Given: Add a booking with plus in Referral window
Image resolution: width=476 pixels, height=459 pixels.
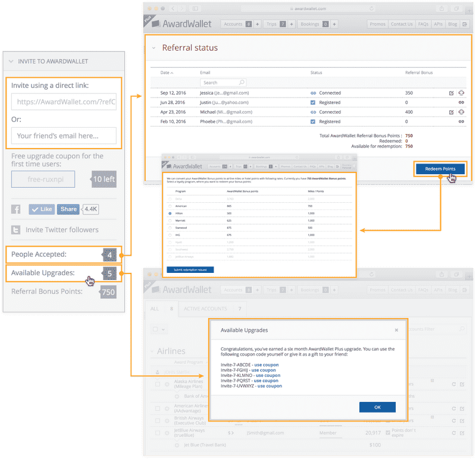Looking at the screenshot, I should (334, 24).
